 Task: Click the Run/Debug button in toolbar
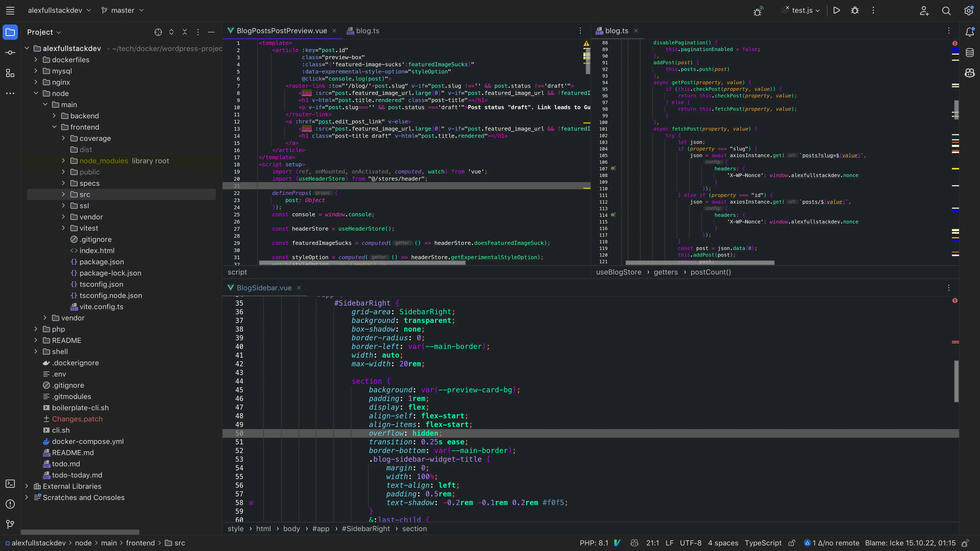click(837, 10)
